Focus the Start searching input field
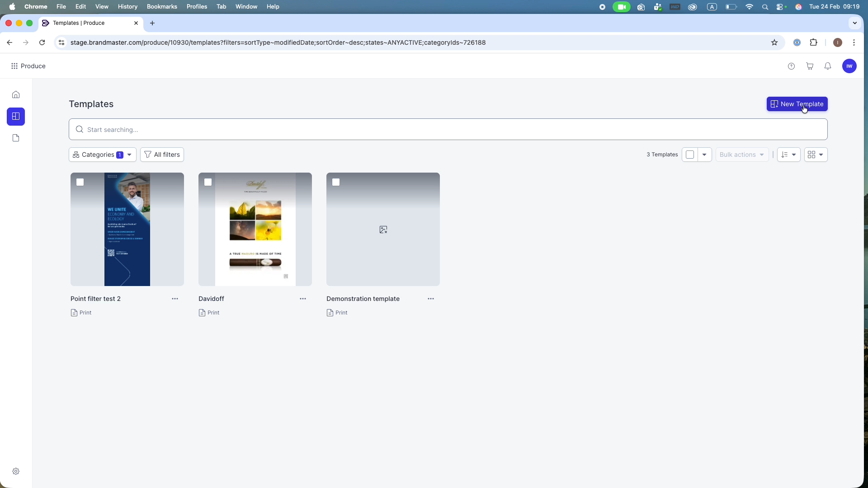The image size is (868, 488). pos(448,130)
